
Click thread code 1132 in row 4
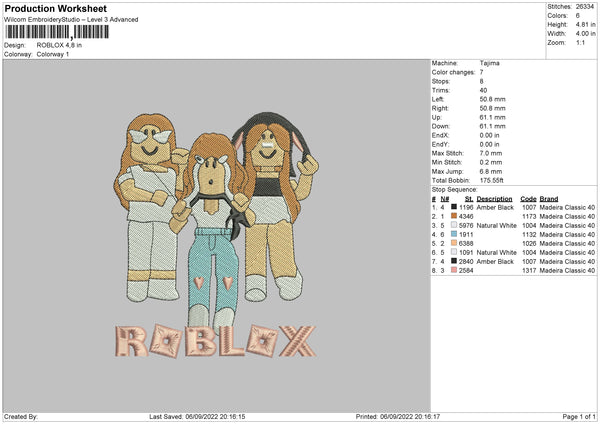[529, 235]
